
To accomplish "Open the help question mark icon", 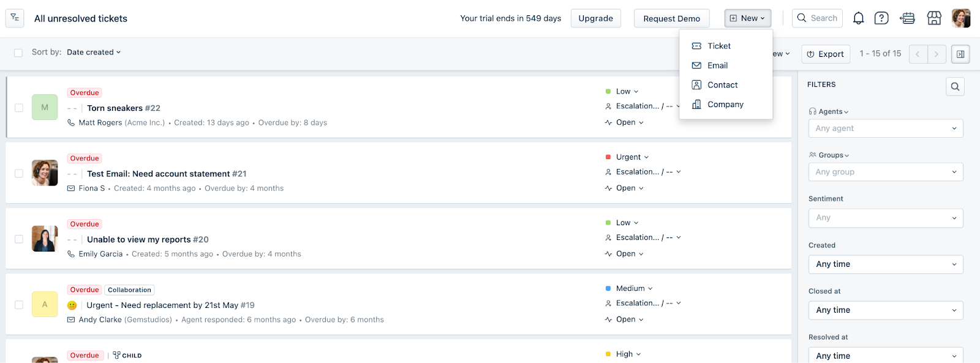I will [x=881, y=18].
